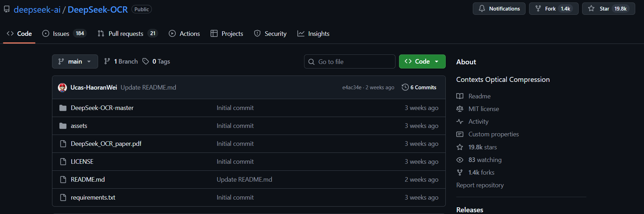View the 6 Commits history

pyautogui.click(x=419, y=87)
